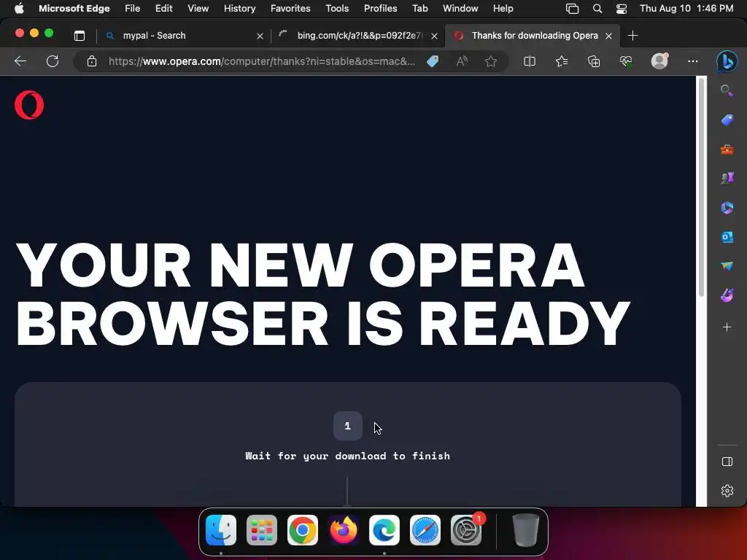747x560 pixels.
Task: Open the View menu
Action: pyautogui.click(x=198, y=8)
